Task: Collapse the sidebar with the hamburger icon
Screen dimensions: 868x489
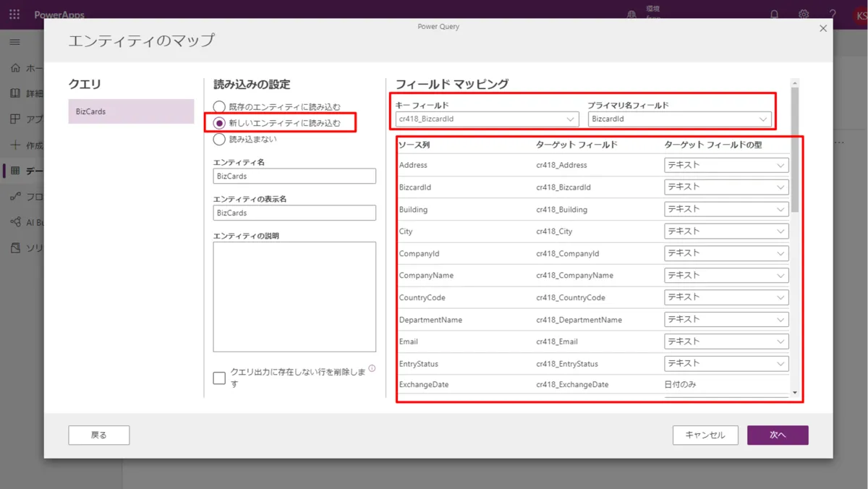Action: (x=14, y=41)
